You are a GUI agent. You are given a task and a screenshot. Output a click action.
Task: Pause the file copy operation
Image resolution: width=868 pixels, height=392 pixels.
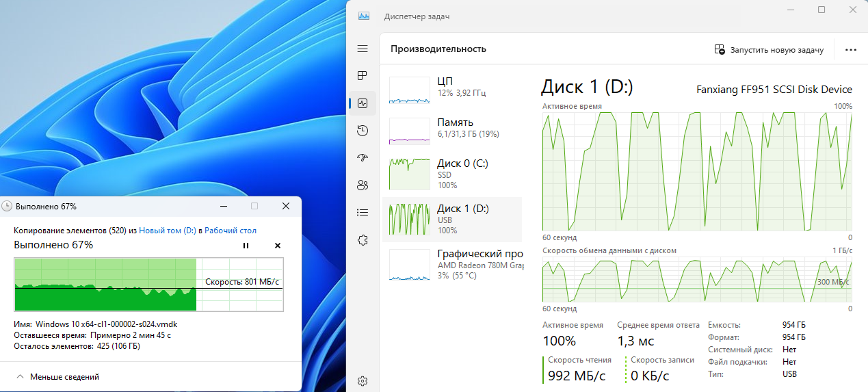(x=246, y=246)
